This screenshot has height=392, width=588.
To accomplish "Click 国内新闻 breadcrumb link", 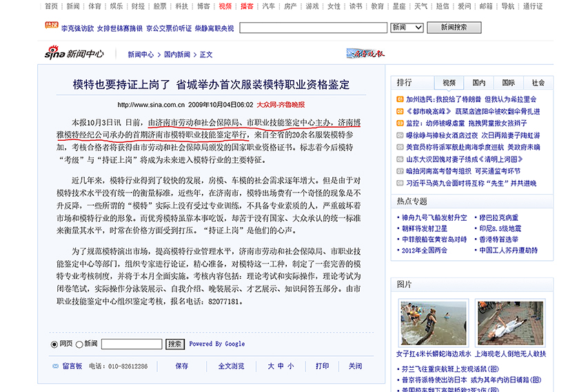I will coord(177,55).
